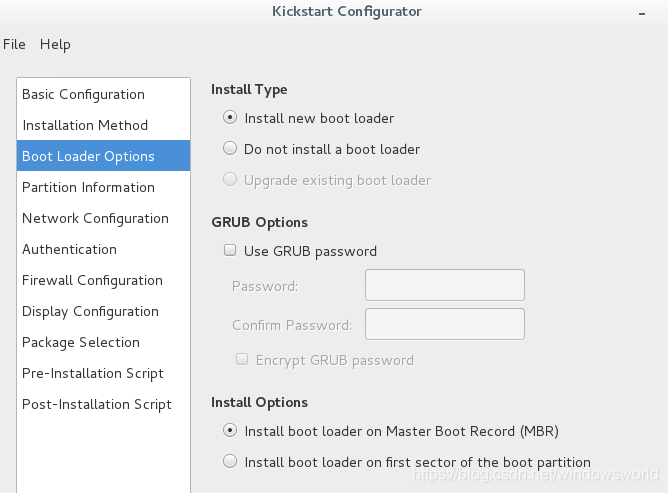This screenshot has height=493, width=668.
Task: Go to Package Selection section
Action: click(x=104, y=342)
